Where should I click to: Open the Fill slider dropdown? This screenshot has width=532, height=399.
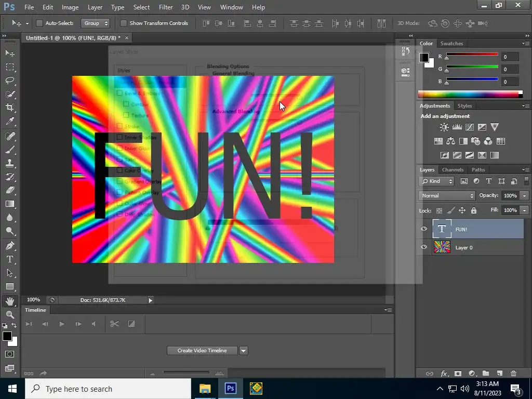[x=525, y=210]
